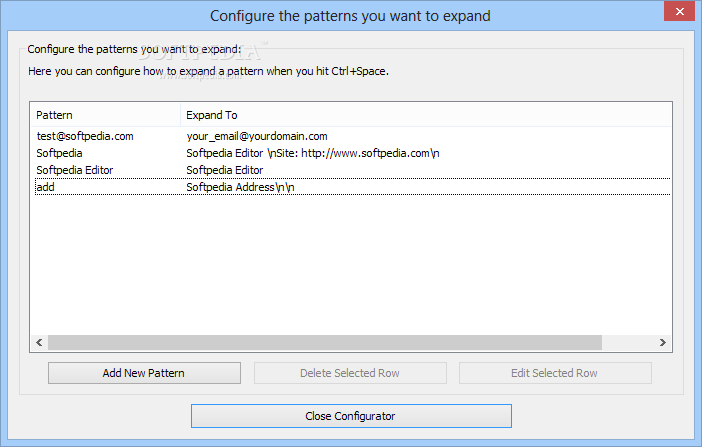Click the horizontal scrollbar thumb
Image resolution: width=702 pixels, height=447 pixels.
tap(325, 343)
